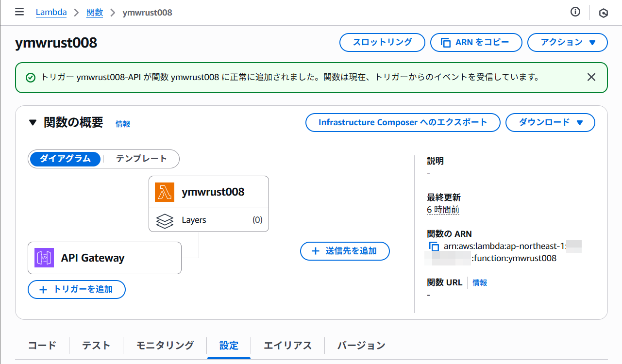Click the orange Lambda function icon
The width and height of the screenshot is (622, 364).
[x=165, y=192]
